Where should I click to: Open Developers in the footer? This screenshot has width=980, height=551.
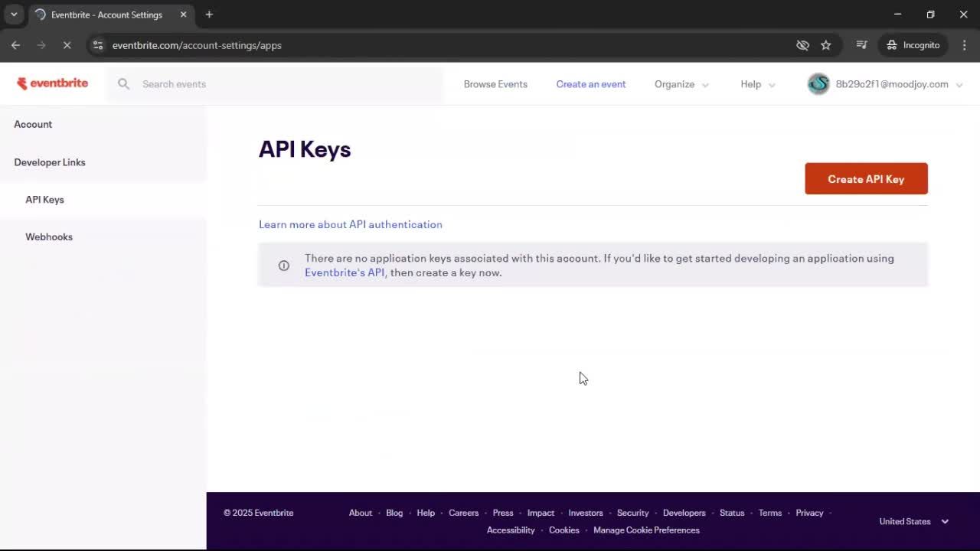click(684, 513)
